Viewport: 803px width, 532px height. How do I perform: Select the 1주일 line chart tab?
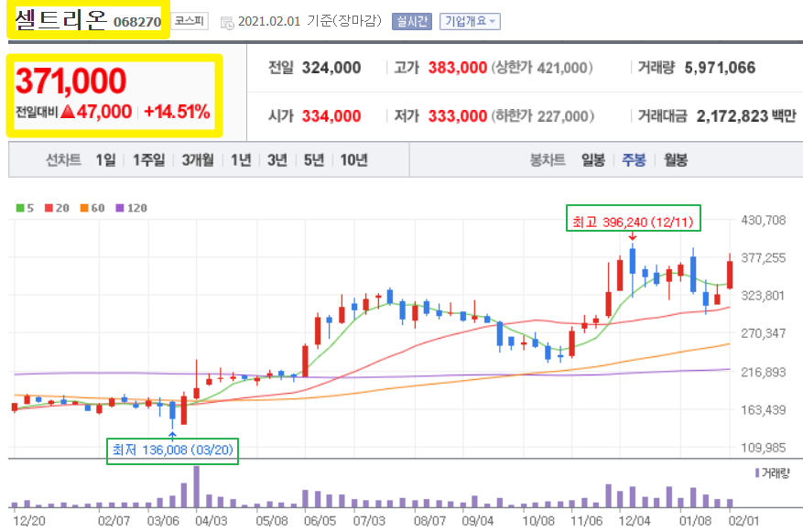pyautogui.click(x=149, y=160)
